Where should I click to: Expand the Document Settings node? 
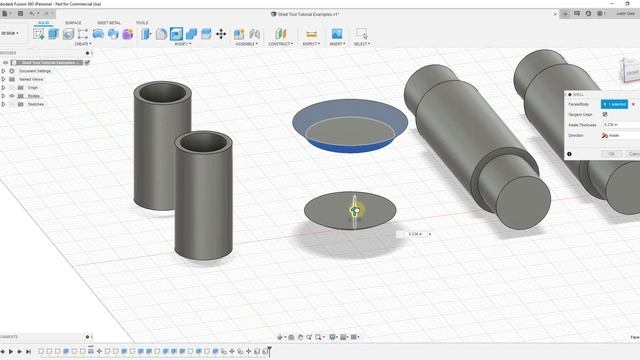coord(3,71)
